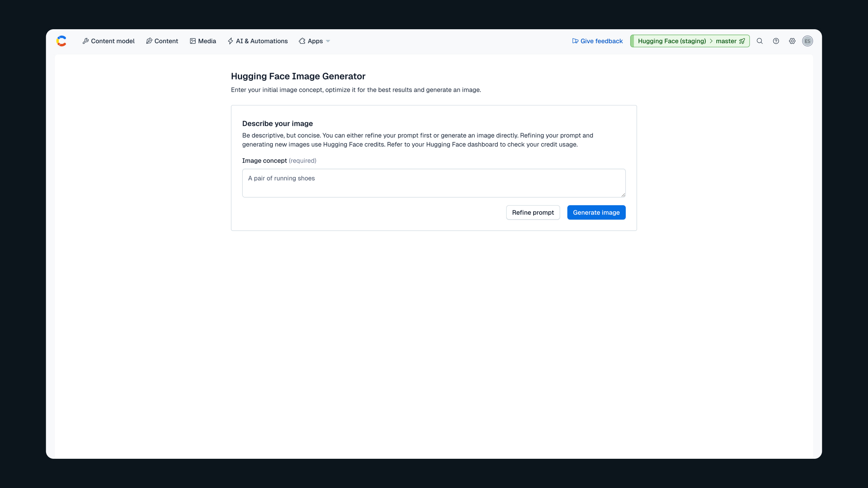Click the ES user avatar
Screen dimensions: 868x488
[x=807, y=41]
